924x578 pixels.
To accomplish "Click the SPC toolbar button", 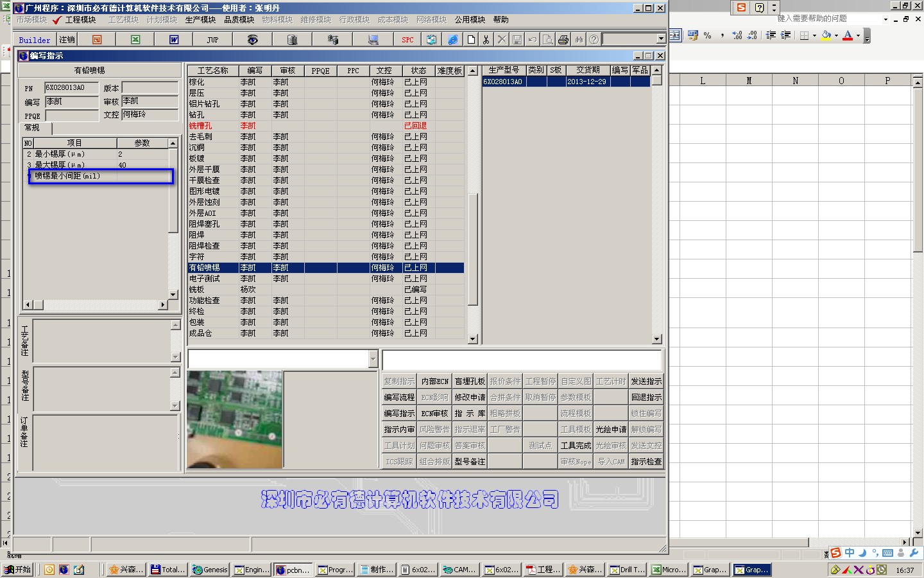I will tap(407, 40).
